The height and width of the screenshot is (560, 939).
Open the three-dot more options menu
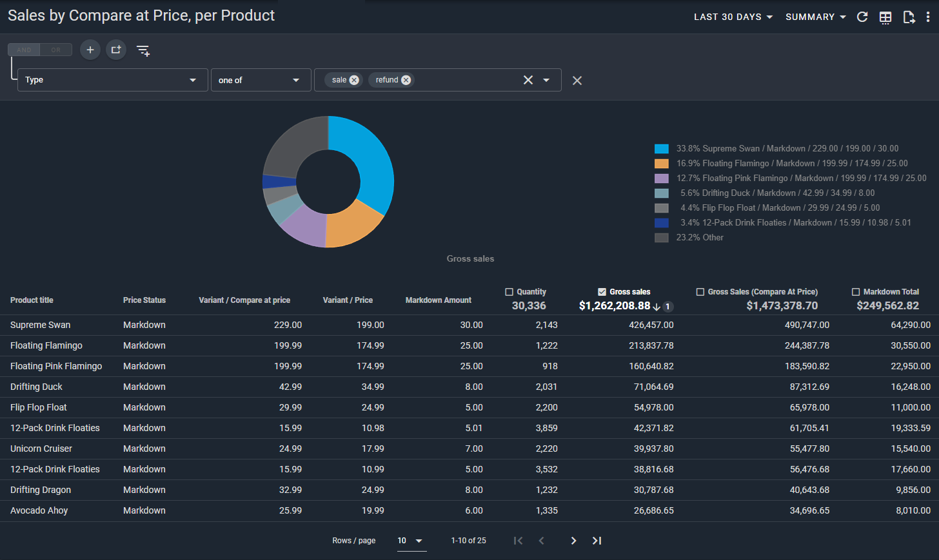[928, 17]
